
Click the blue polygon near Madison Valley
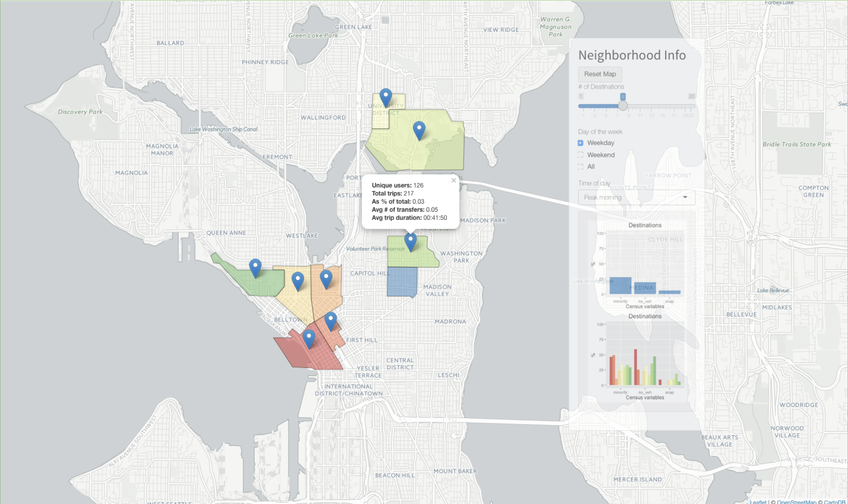coord(401,282)
